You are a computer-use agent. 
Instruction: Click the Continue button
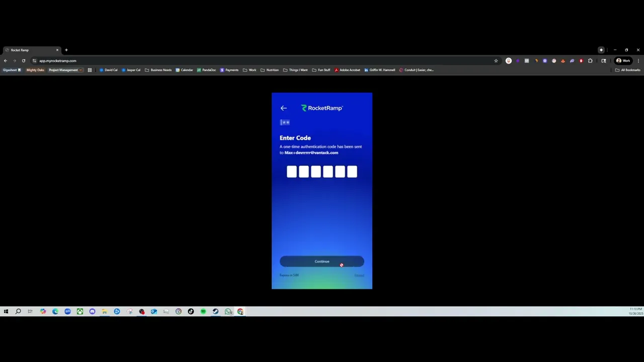pyautogui.click(x=322, y=261)
